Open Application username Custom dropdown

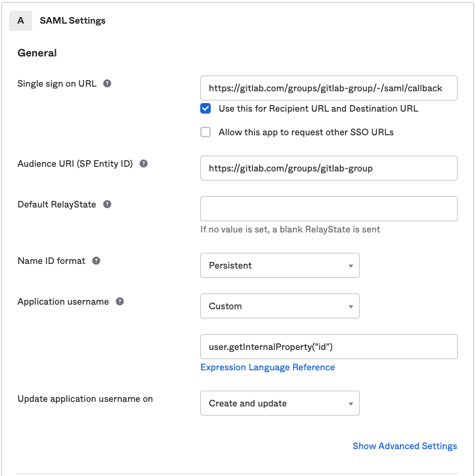pos(280,306)
